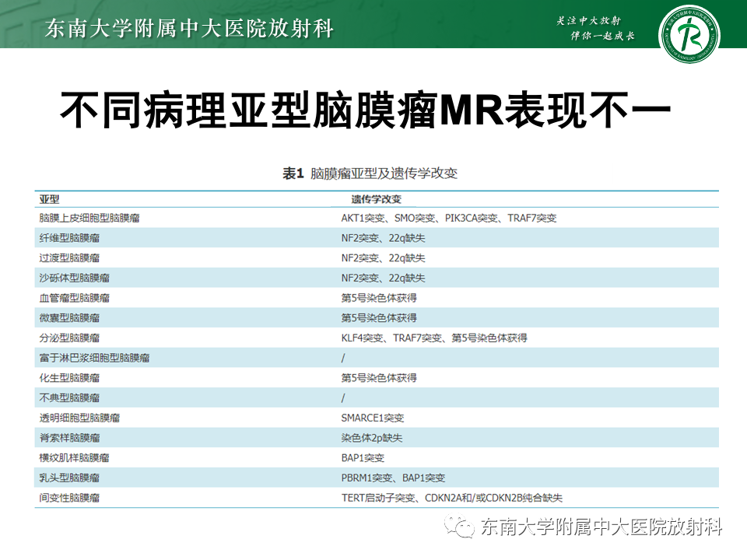747x560 pixels.
Task: Click the NF2突变 cell in 沙砾体型 row
Action: (x=383, y=278)
